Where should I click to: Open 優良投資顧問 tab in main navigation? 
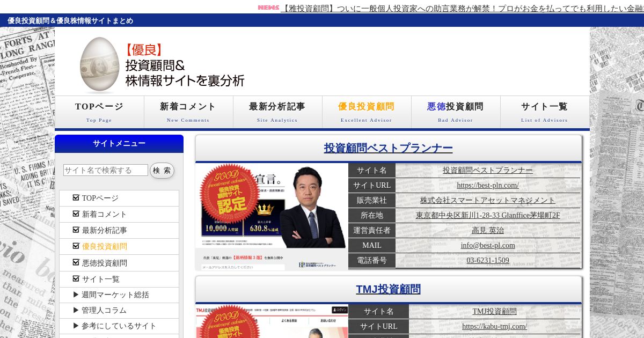coord(367,112)
